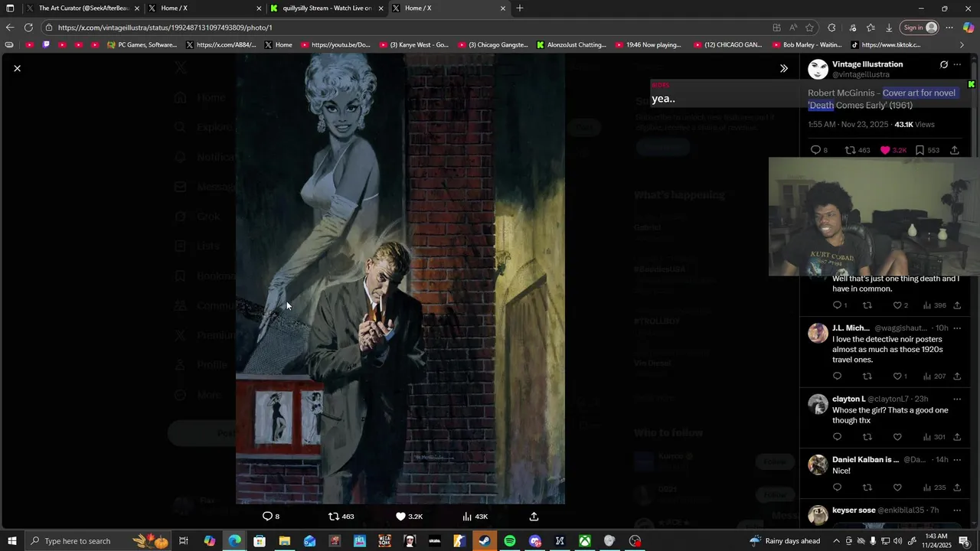Viewport: 980px width, 551px height.
Task: Open the three-dot menu on Daniel Kalban's reply
Action: pos(957,460)
